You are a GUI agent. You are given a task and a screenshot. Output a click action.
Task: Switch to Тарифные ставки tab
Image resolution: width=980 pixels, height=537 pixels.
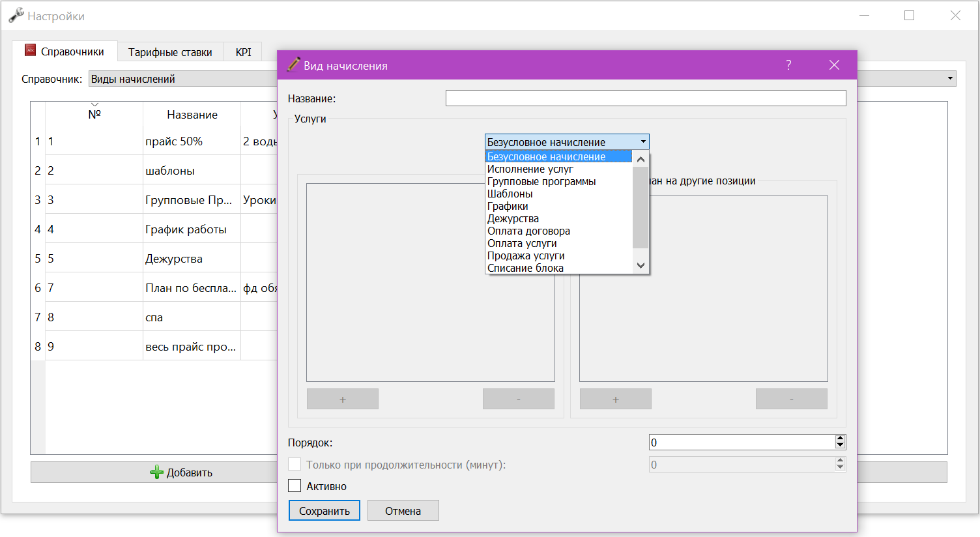(x=170, y=52)
